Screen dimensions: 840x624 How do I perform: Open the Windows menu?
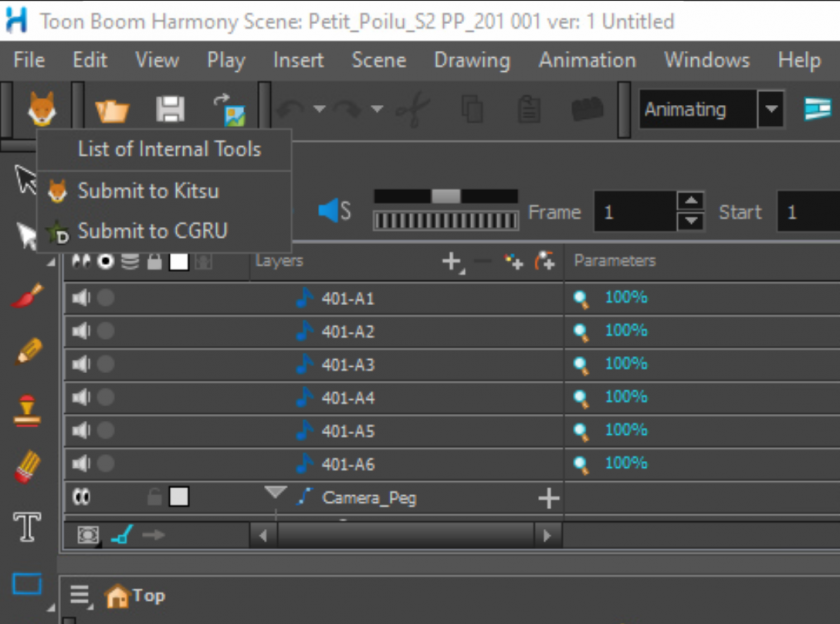click(707, 60)
